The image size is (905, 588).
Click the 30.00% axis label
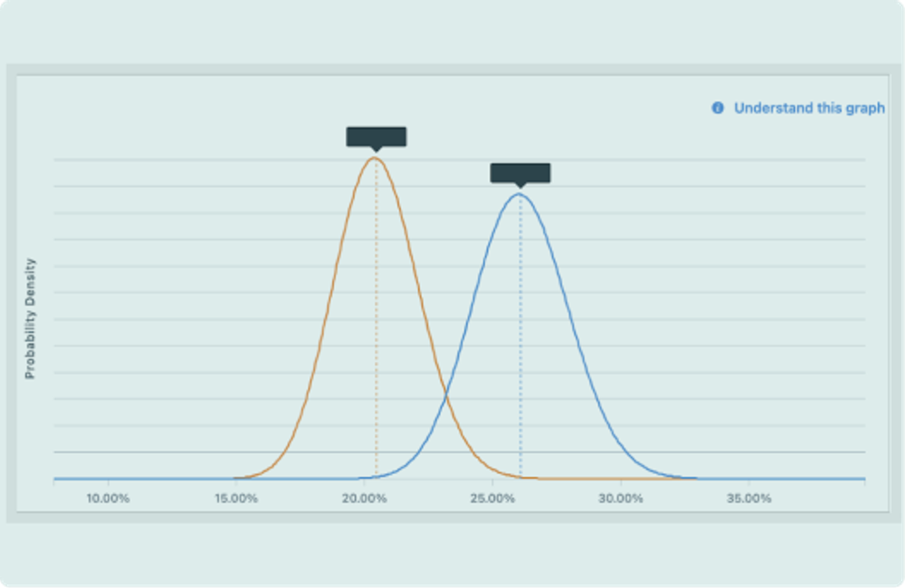pos(620,496)
